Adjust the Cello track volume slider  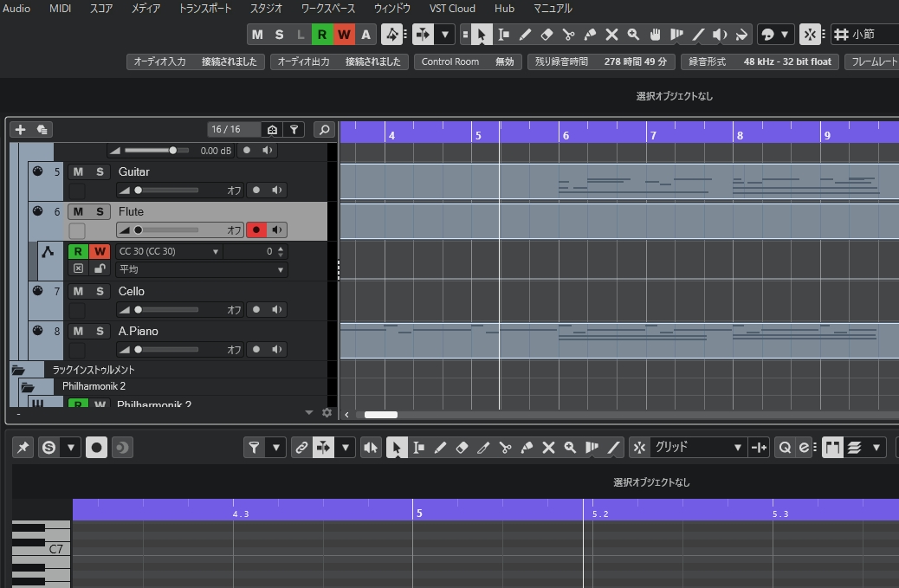pyautogui.click(x=166, y=310)
